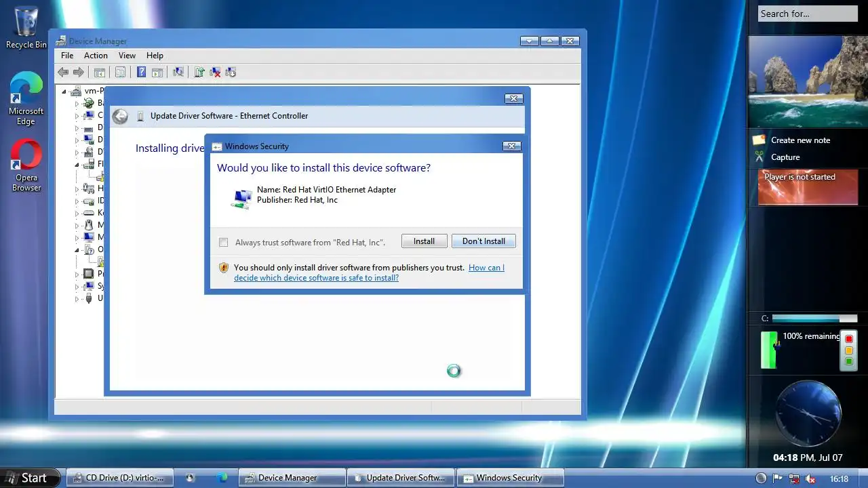Expand the System devices category node
Viewport: 868px width, 488px height.
(77, 287)
